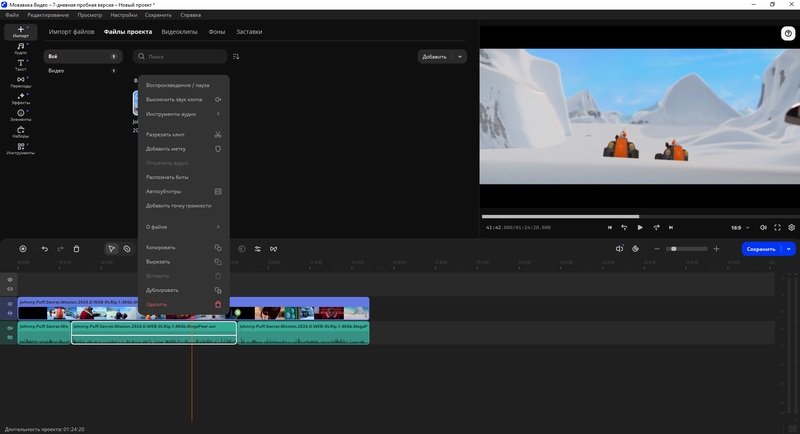800x434 pixels.
Task: Expand the О файле submenu
Action: tap(183, 226)
